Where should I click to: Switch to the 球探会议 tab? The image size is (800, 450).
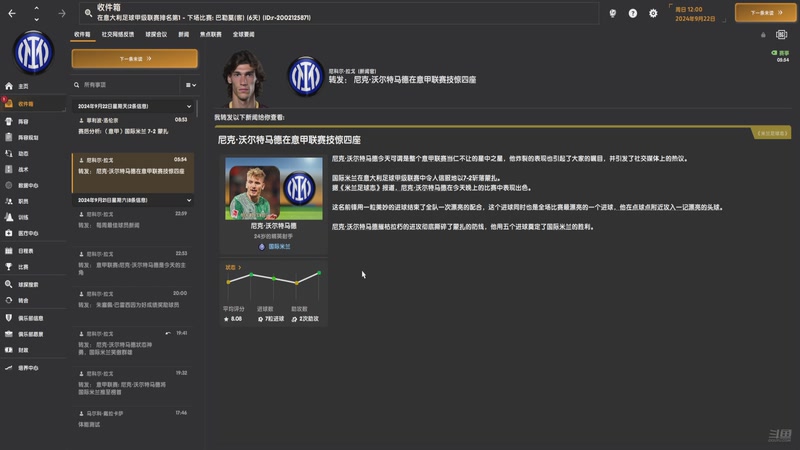click(x=156, y=35)
